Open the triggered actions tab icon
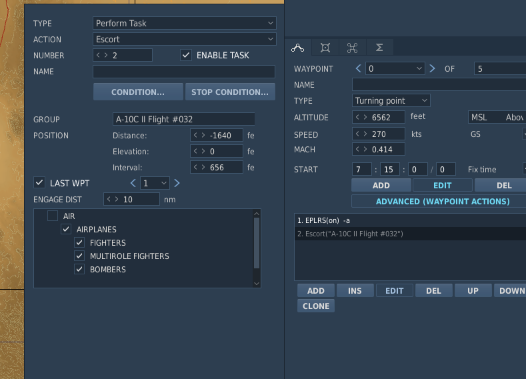The image size is (526, 379). pyautogui.click(x=352, y=48)
